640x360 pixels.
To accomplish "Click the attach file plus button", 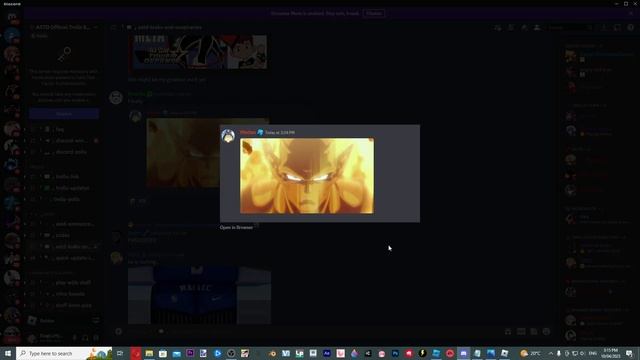I will 119,331.
